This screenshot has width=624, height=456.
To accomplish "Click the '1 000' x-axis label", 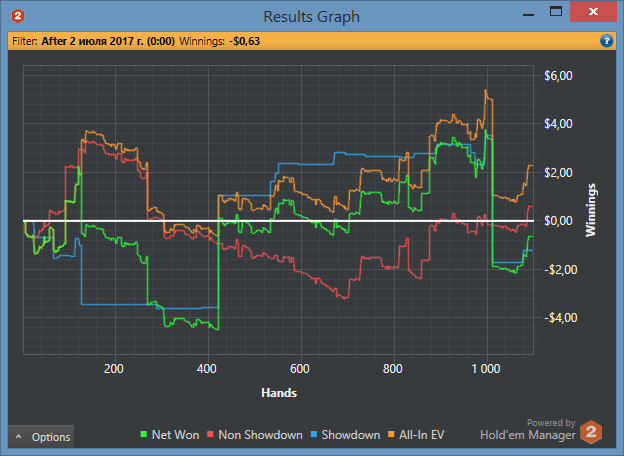I will (x=486, y=369).
